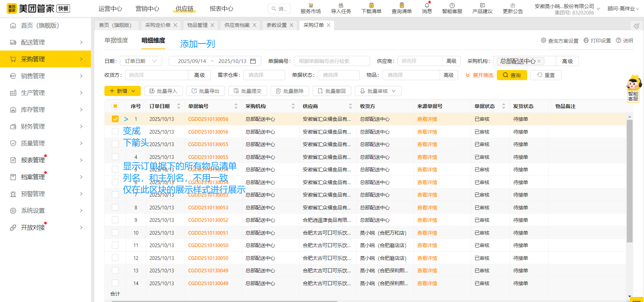This screenshot has width=644, height=302.
Task: Open 查询方案设置 query scheme settings
Action: [x=559, y=40]
